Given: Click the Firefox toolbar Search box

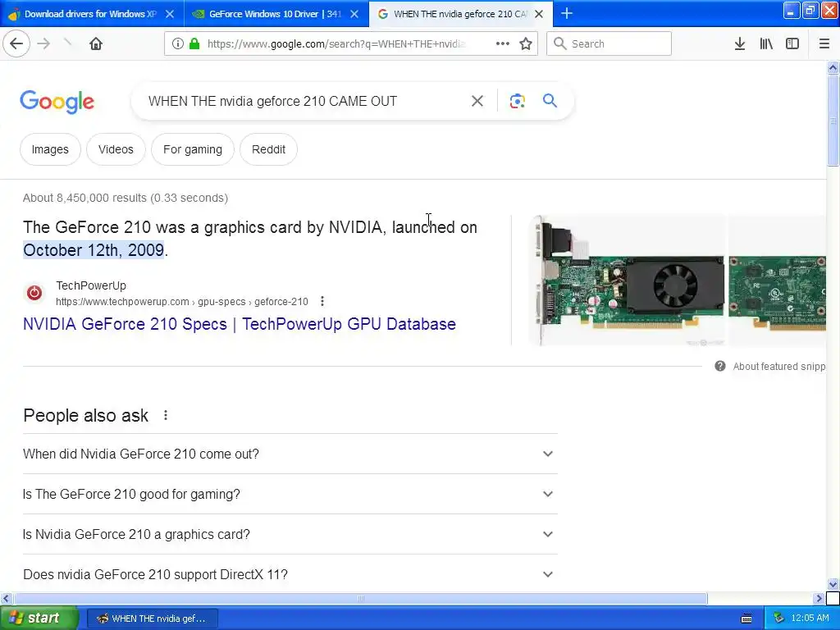Looking at the screenshot, I should 609,43.
